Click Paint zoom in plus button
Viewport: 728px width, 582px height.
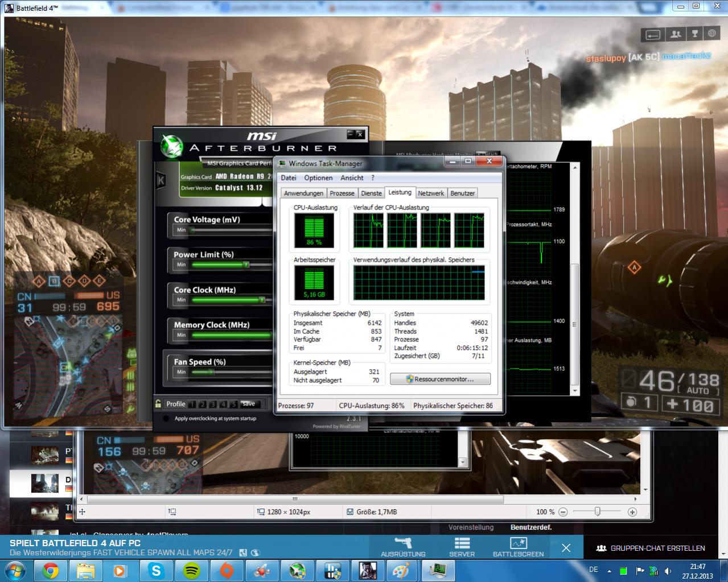coord(632,512)
